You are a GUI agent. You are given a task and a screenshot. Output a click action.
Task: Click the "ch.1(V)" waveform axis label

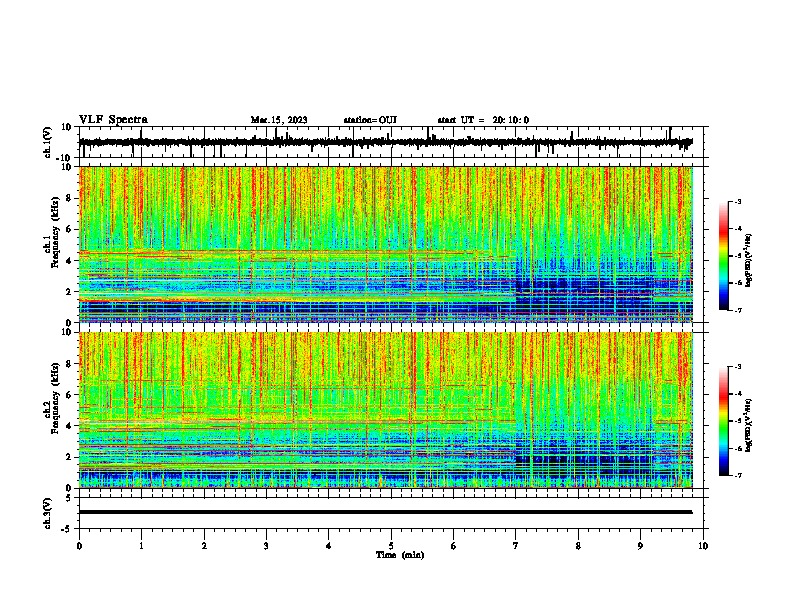(x=48, y=142)
